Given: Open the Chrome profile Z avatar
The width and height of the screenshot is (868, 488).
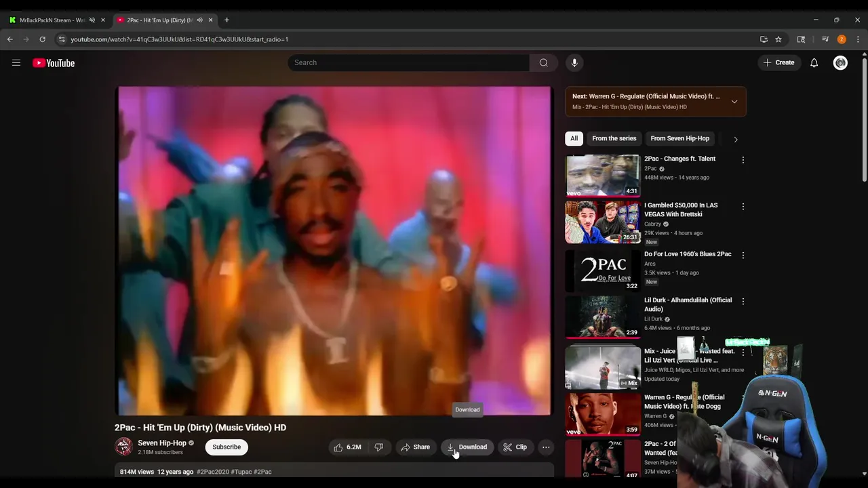Looking at the screenshot, I should point(842,39).
